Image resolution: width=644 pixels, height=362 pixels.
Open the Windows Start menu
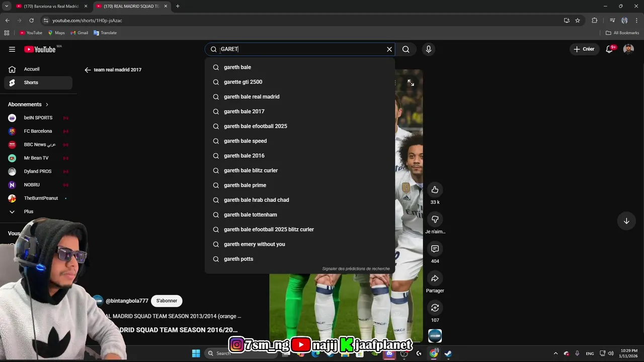pos(196,353)
